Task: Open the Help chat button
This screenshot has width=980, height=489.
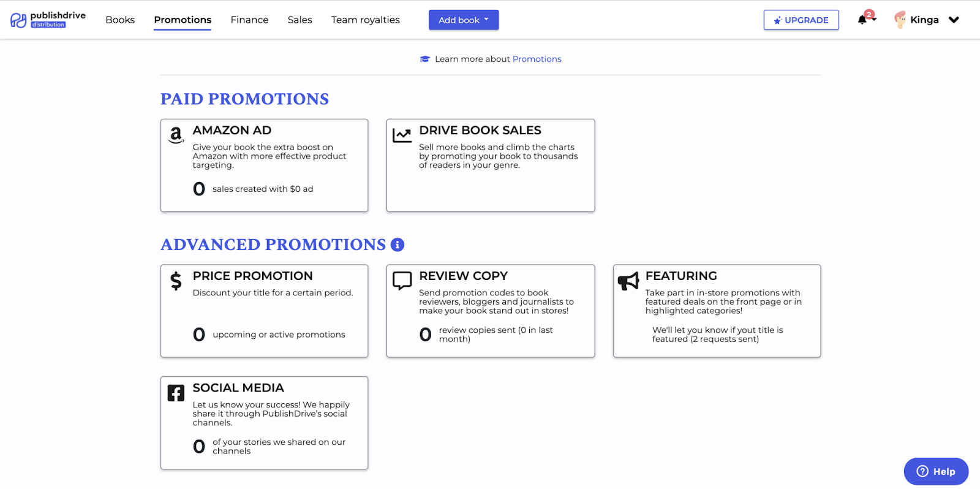Action: (x=936, y=471)
